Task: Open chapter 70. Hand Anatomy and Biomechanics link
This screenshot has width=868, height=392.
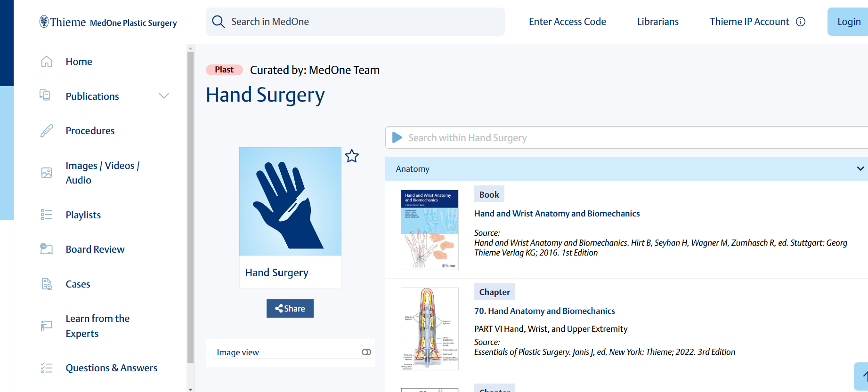Action: click(544, 311)
